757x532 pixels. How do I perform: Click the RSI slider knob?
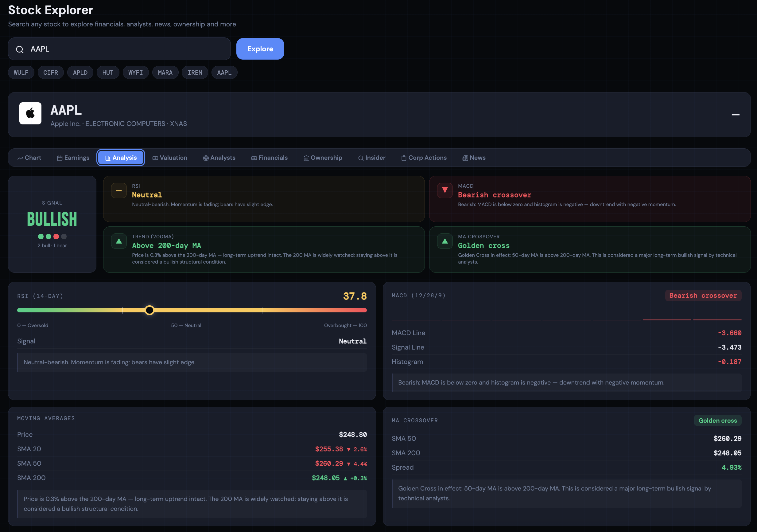(149, 310)
